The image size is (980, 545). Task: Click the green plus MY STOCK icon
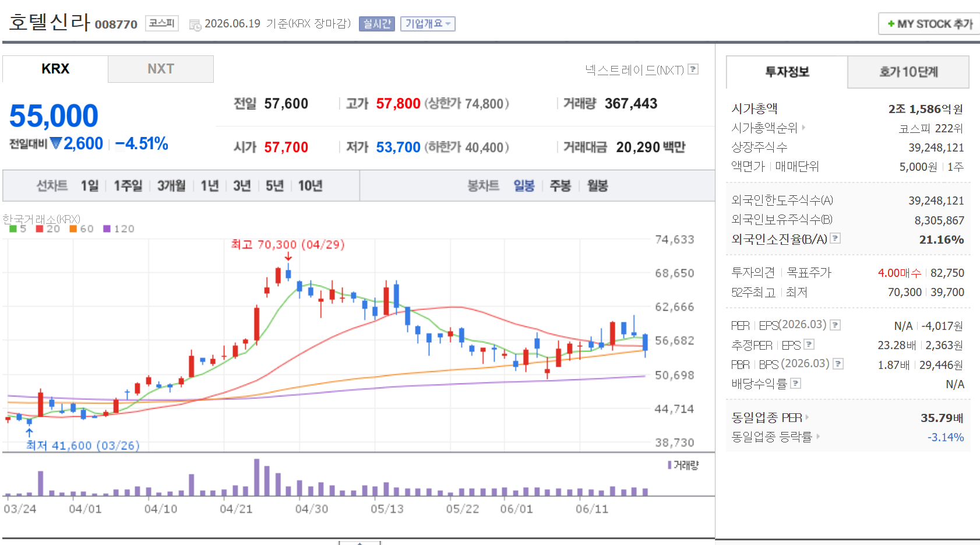pos(891,24)
